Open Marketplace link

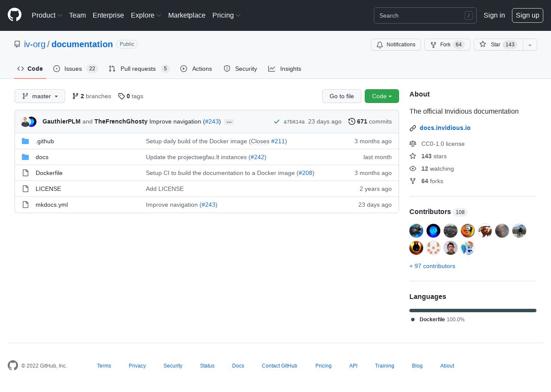(x=187, y=15)
